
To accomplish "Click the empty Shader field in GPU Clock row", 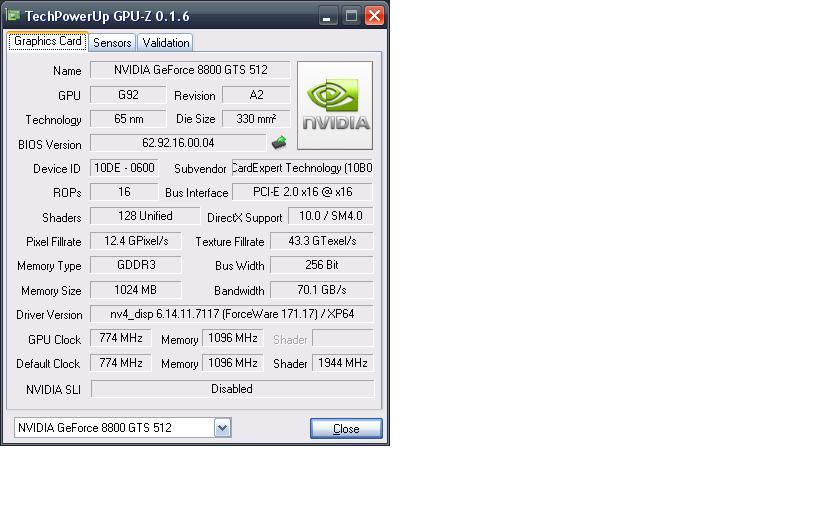I will 343,338.
